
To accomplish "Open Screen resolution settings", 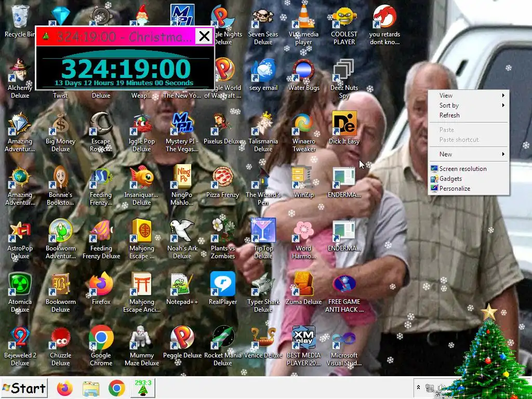I will pyautogui.click(x=469, y=169).
